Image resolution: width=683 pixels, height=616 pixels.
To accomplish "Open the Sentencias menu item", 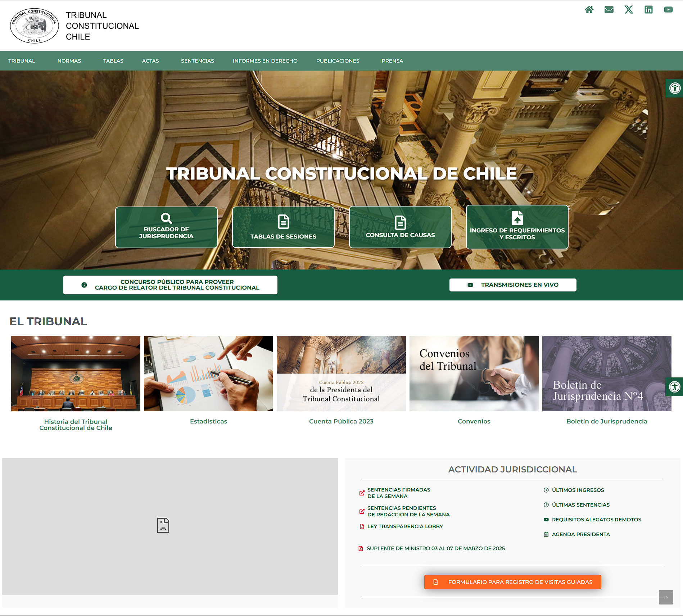I will coord(198,61).
